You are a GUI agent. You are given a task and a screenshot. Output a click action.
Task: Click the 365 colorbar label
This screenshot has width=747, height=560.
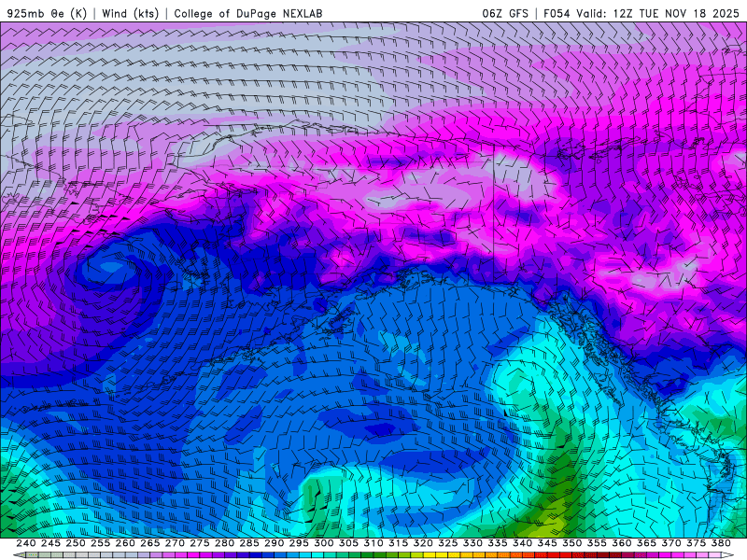(x=646, y=543)
